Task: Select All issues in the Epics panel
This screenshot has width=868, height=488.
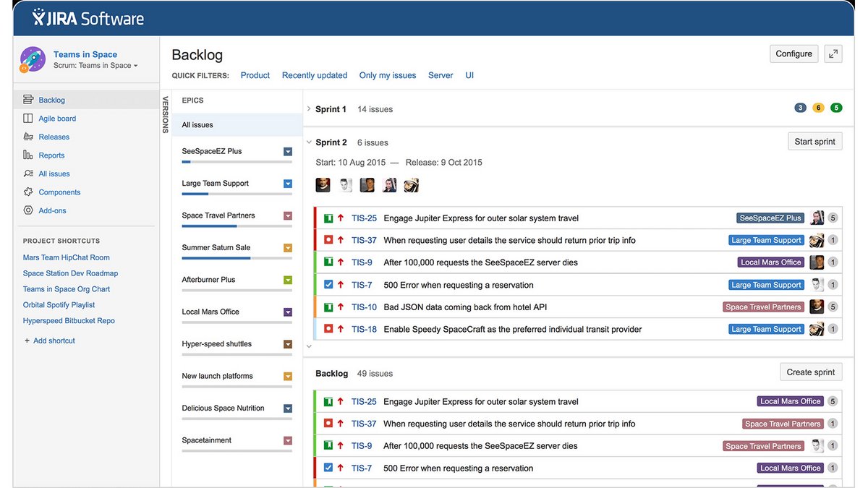Action: [237, 125]
